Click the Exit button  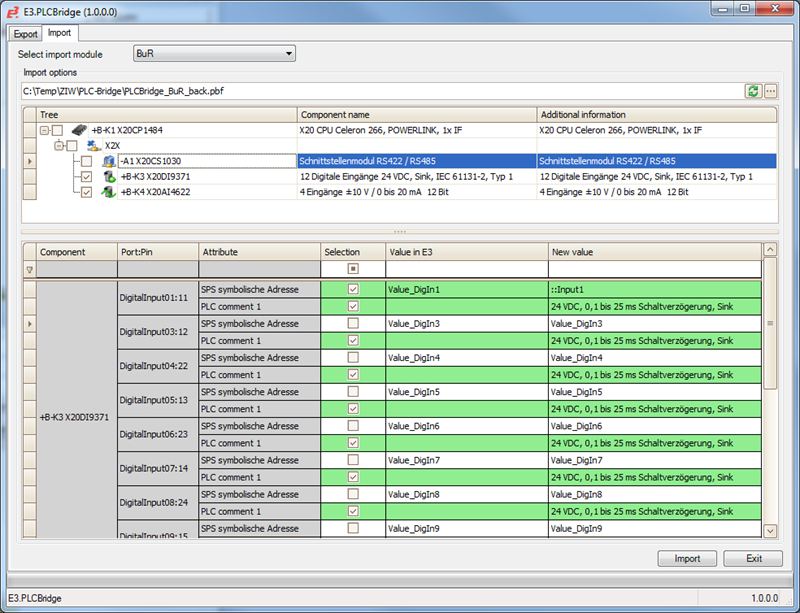[x=753, y=558]
